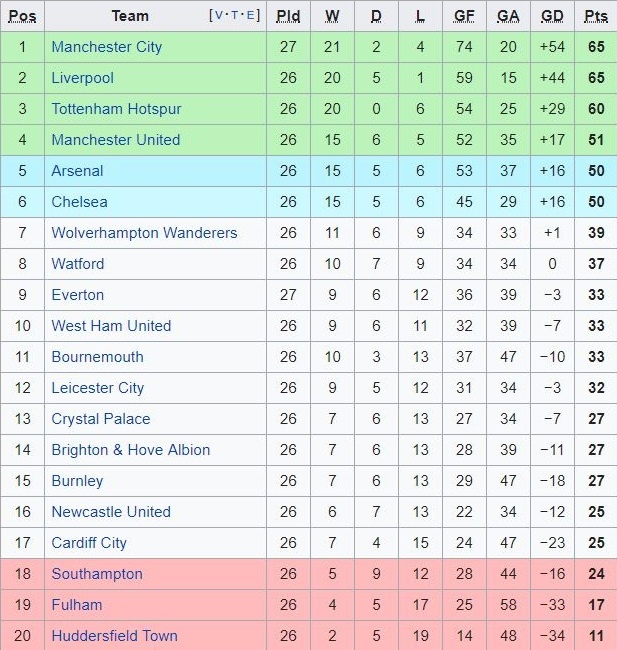Click the West Ham United link
This screenshot has width=617, height=650.
coord(111,326)
